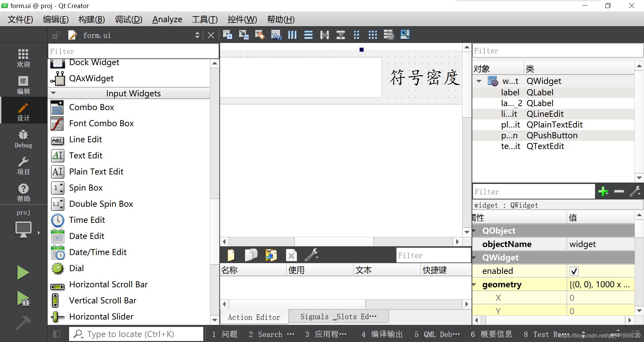Click green plus to add dynamic property

(x=603, y=192)
